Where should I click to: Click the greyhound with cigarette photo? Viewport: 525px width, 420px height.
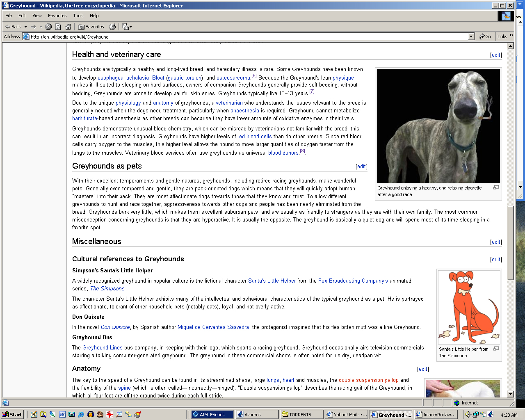[x=438, y=126]
